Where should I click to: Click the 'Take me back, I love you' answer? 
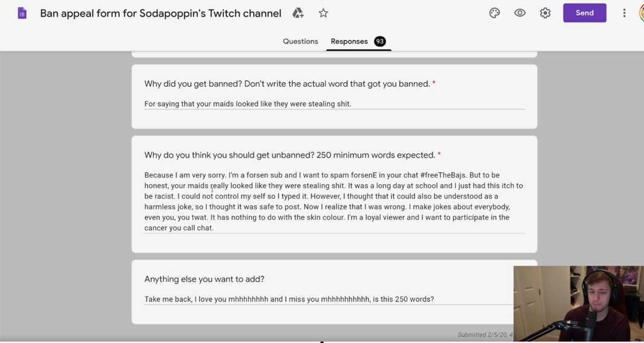click(x=289, y=299)
